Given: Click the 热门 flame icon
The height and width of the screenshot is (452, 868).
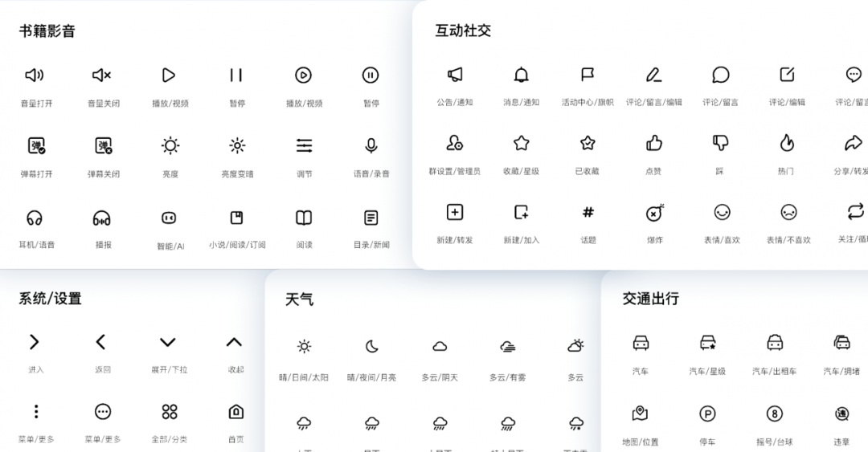Looking at the screenshot, I should pos(787,144).
